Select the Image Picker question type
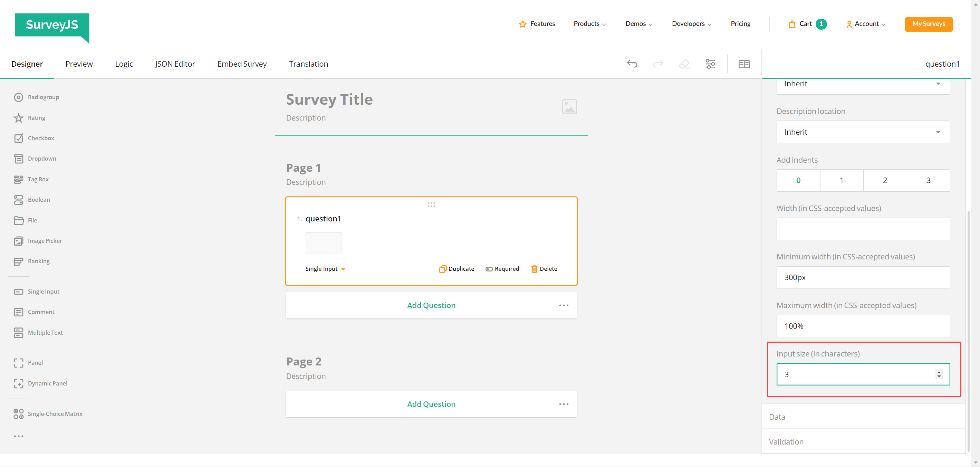 45,240
